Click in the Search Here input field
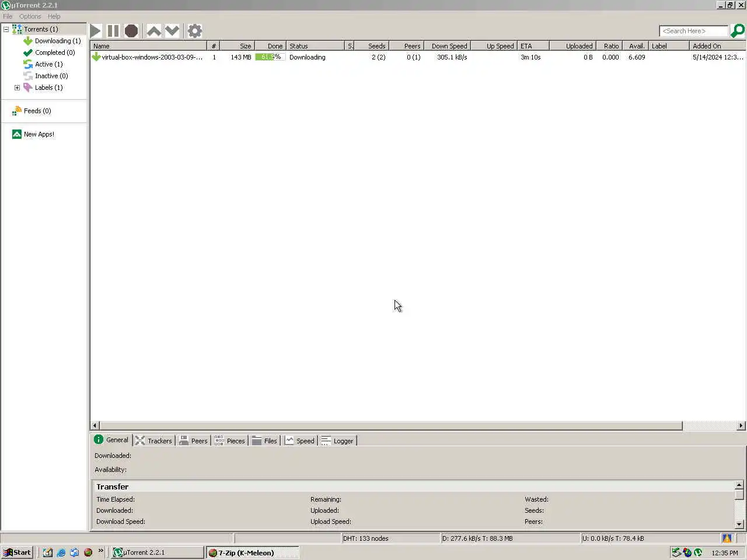747x560 pixels. [x=694, y=31]
